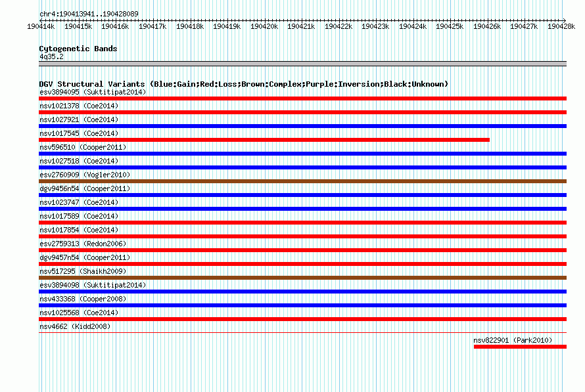Open nsv1017854 (Coe2014) entry
The height and width of the screenshot is (392, 585).
point(79,230)
